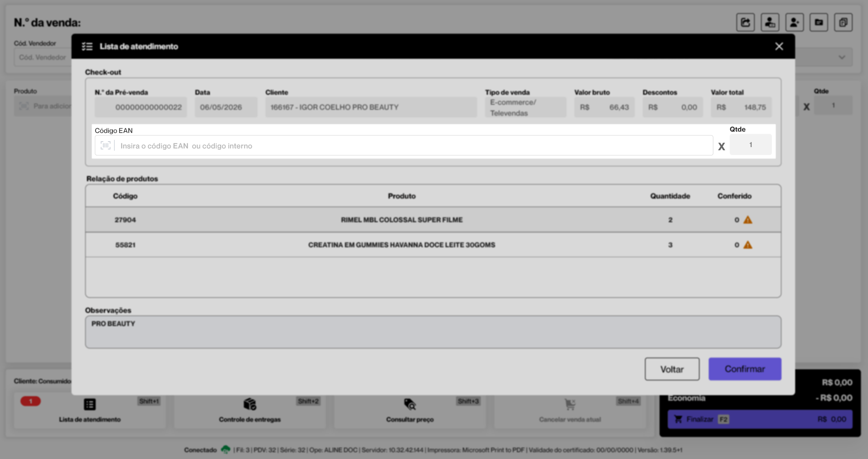Click the Qtde field in check-out section
Viewport: 868px width, 459px height.
coord(751,145)
